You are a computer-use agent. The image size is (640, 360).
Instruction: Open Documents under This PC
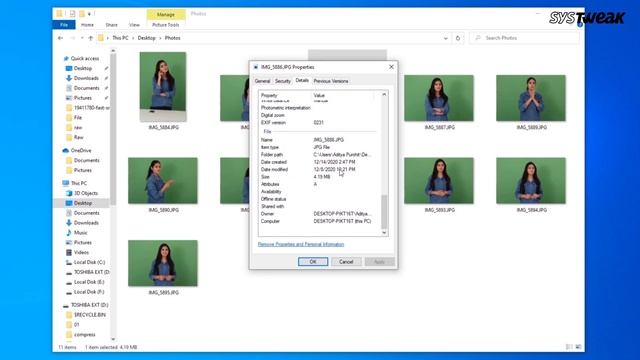pos(86,213)
